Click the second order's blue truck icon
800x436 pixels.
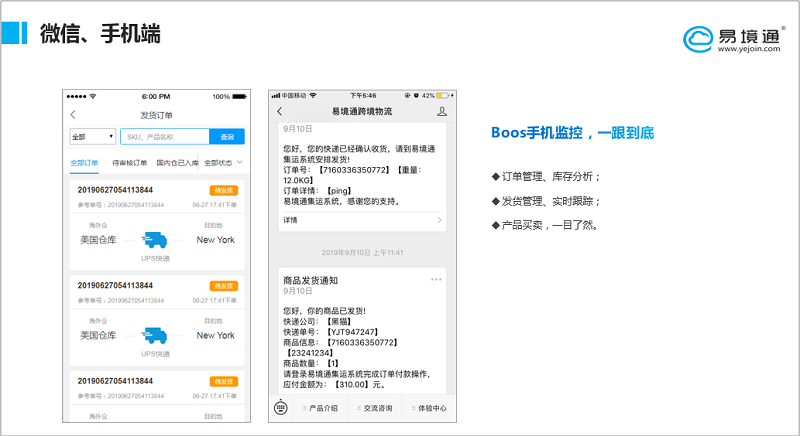pyautogui.click(x=153, y=335)
